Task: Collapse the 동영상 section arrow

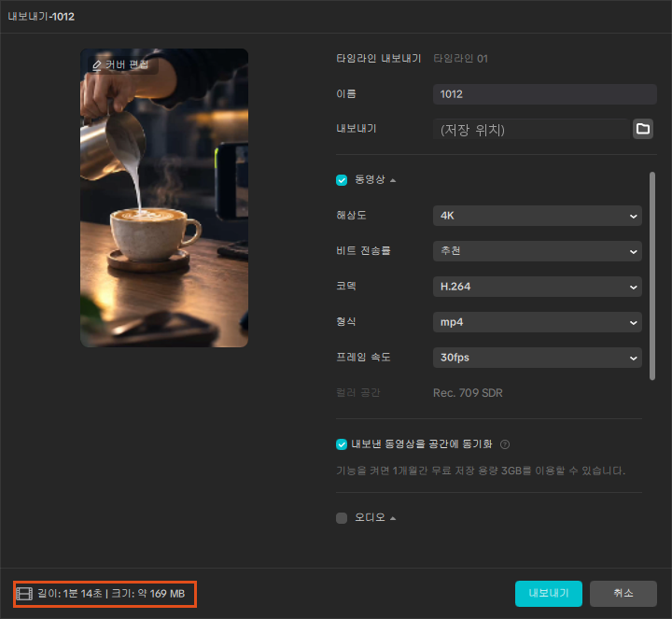Action: [393, 180]
